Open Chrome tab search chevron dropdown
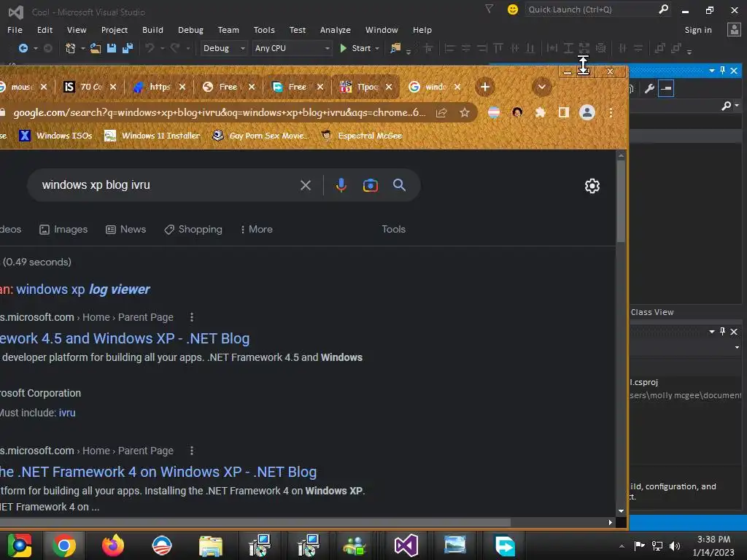Viewport: 747px width, 560px height. (x=542, y=87)
